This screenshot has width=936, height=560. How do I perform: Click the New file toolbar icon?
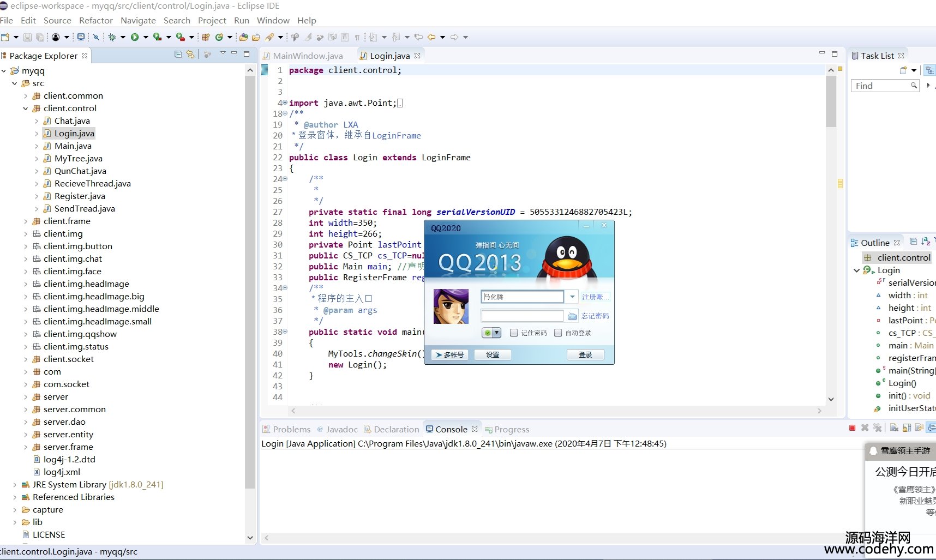click(5, 37)
